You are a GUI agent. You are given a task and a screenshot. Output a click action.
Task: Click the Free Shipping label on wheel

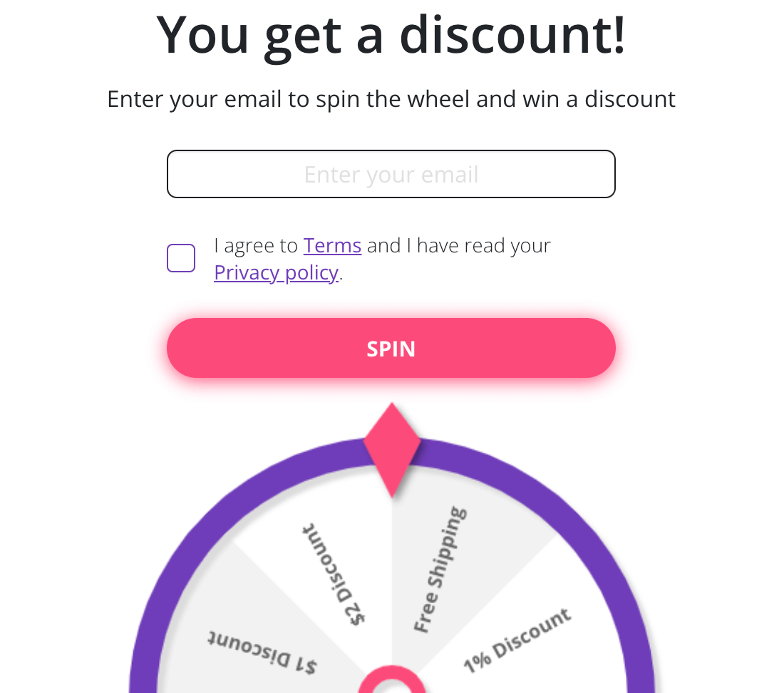(440, 569)
